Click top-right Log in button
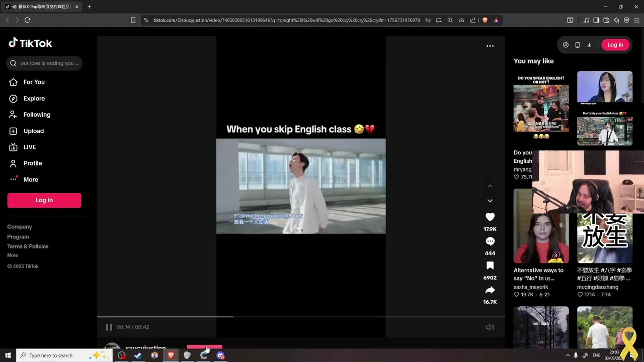The width and height of the screenshot is (644, 362). [x=615, y=45]
